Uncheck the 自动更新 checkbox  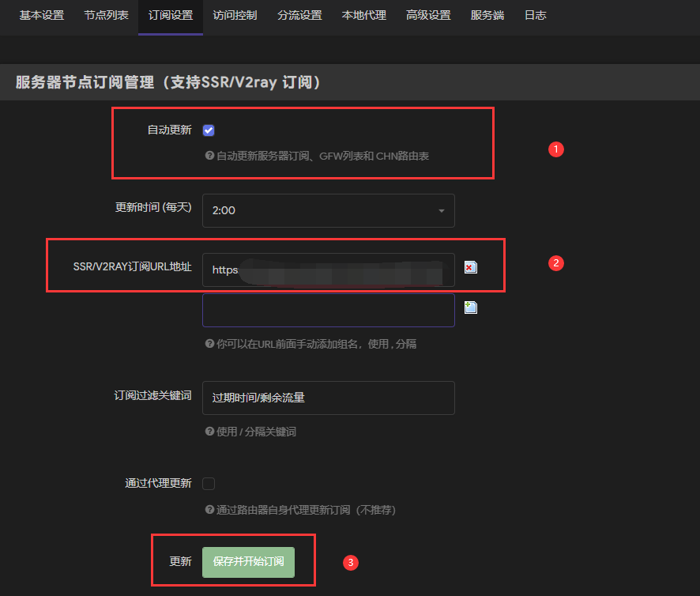point(209,130)
